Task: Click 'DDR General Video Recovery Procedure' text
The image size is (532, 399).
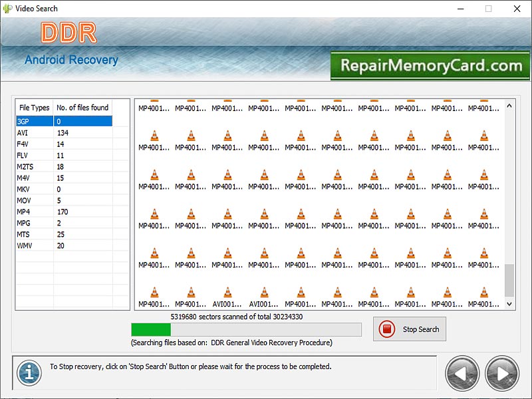Action: [x=271, y=342]
